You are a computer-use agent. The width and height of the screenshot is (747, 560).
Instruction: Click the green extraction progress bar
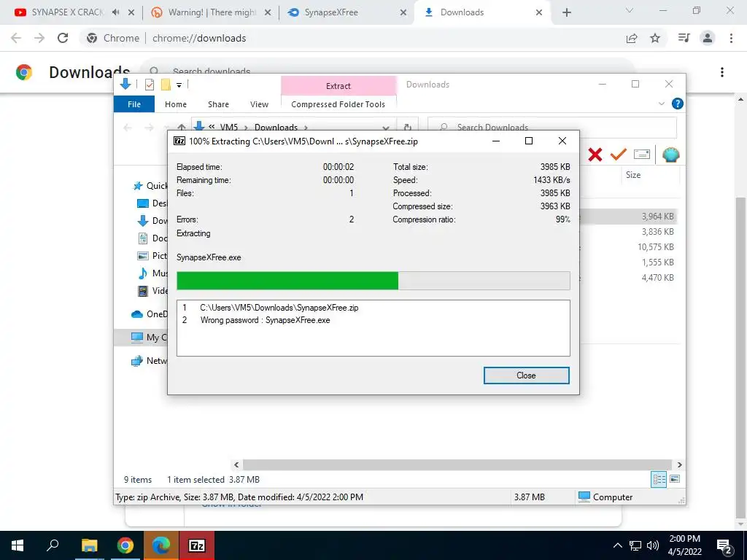(373, 281)
